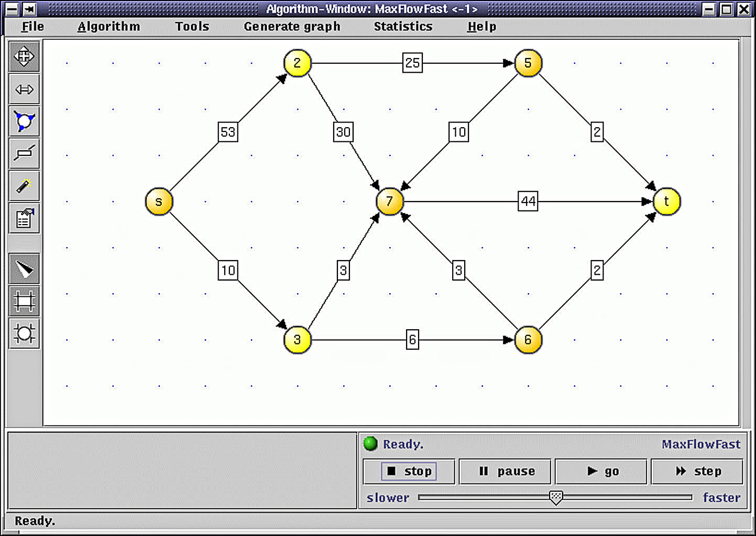This screenshot has height=536, width=756.
Task: Select the move/pan tool icon
Action: pyautogui.click(x=24, y=57)
